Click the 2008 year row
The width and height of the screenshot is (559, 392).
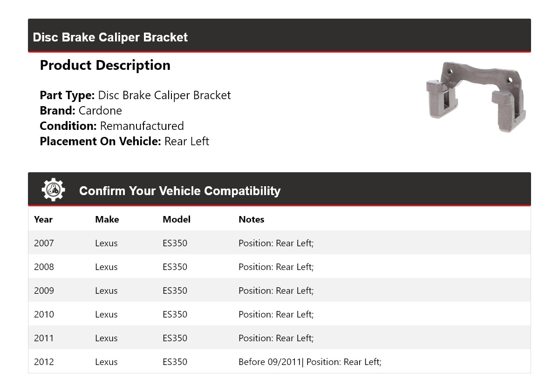coord(44,267)
